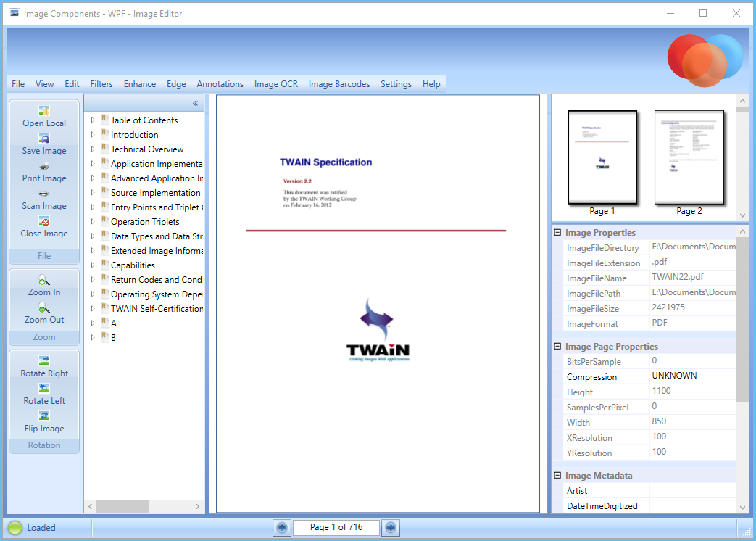Go to the previous page arrow
The width and height of the screenshot is (756, 541).
pyautogui.click(x=282, y=527)
